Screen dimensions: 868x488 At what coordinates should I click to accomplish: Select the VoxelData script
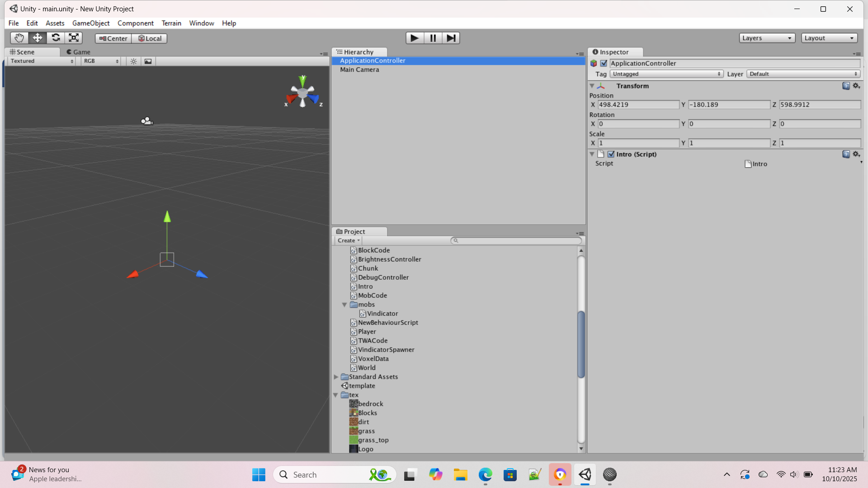tap(369, 359)
